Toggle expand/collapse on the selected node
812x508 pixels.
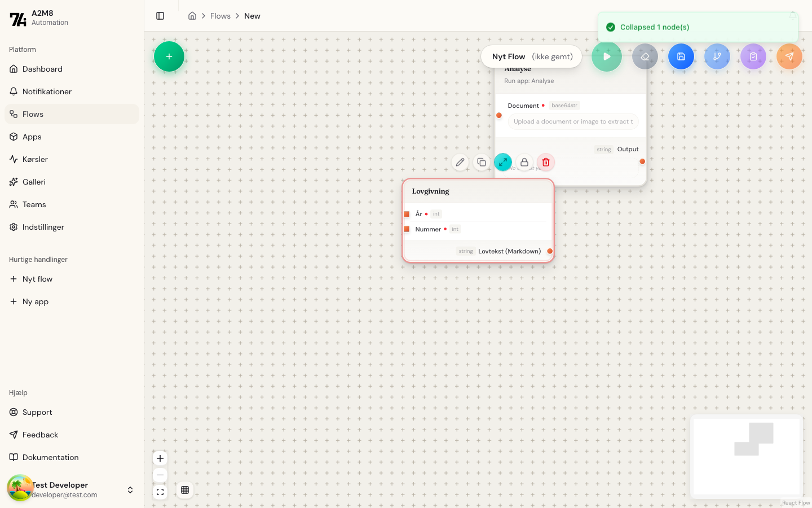coord(503,163)
